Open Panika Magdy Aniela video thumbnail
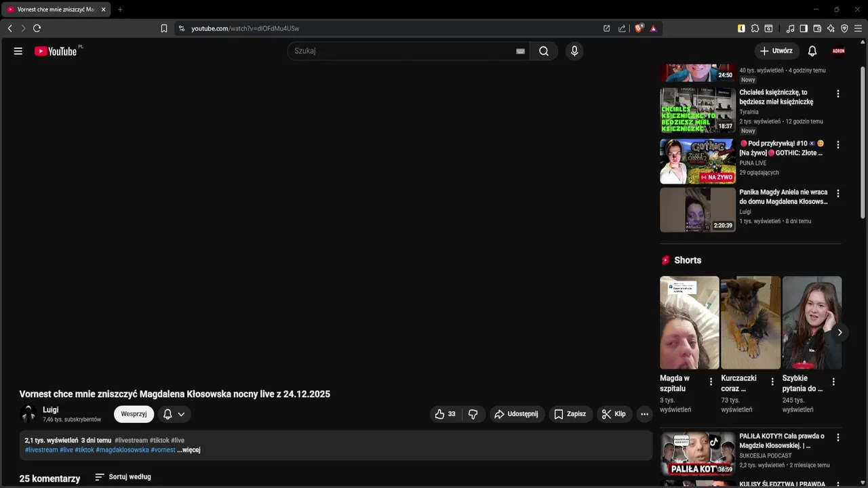The width and height of the screenshot is (868, 488). (x=698, y=210)
